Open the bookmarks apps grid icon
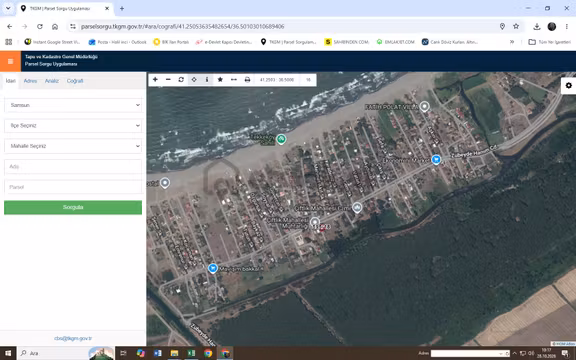The image size is (576, 360). click(x=8, y=42)
